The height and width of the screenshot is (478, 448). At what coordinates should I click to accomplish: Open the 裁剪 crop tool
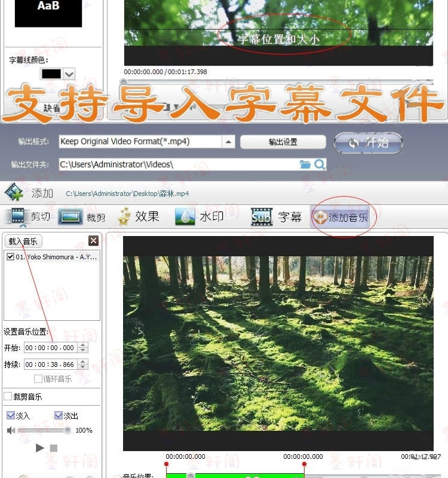(x=82, y=217)
